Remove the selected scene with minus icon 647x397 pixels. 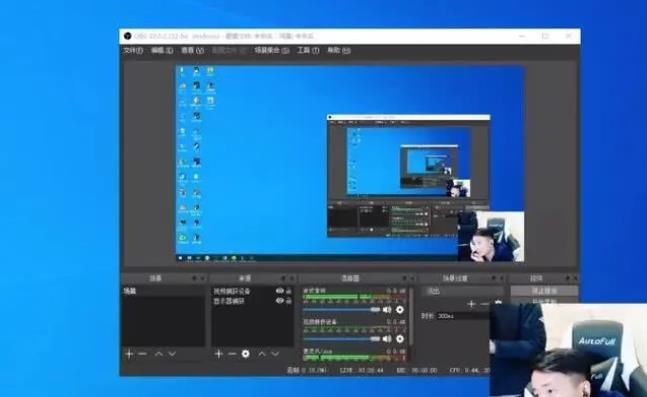click(143, 354)
